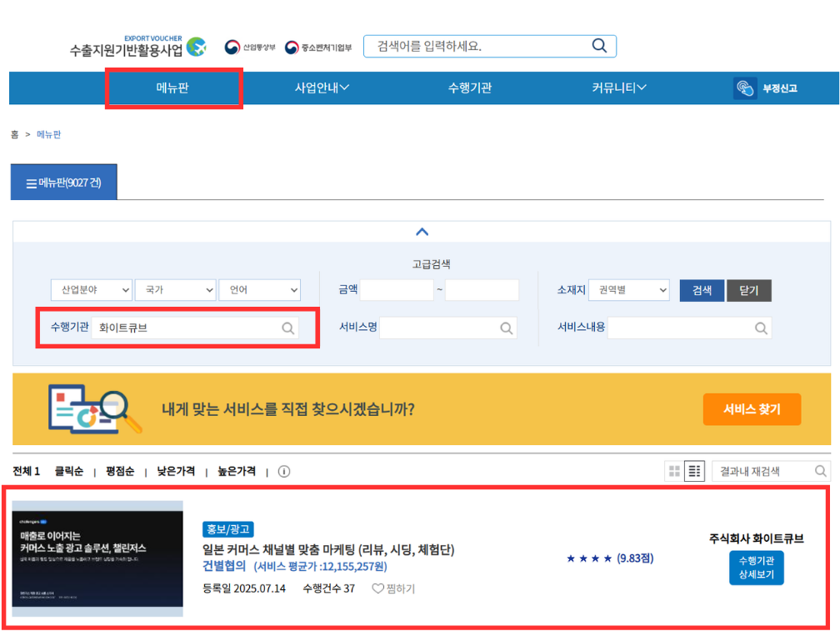840x631 pixels.
Task: Open the 챌린저스 service thumbnail
Action: tap(97, 558)
